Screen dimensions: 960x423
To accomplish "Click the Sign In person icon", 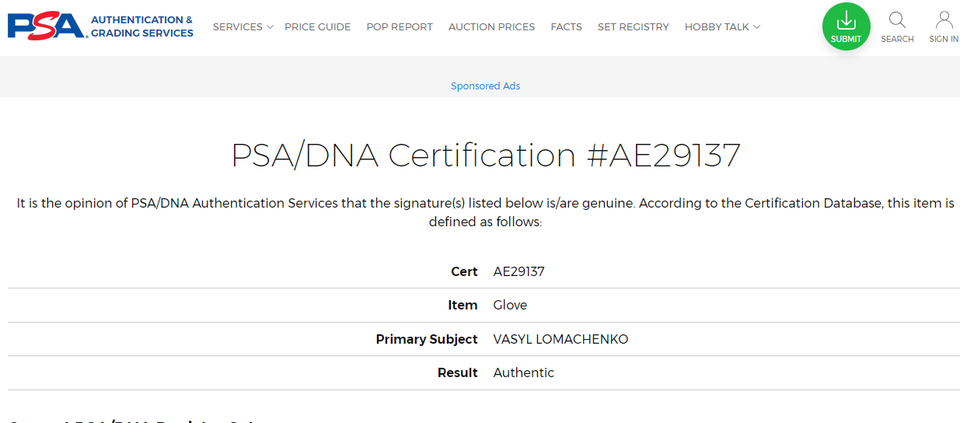I will click(943, 20).
